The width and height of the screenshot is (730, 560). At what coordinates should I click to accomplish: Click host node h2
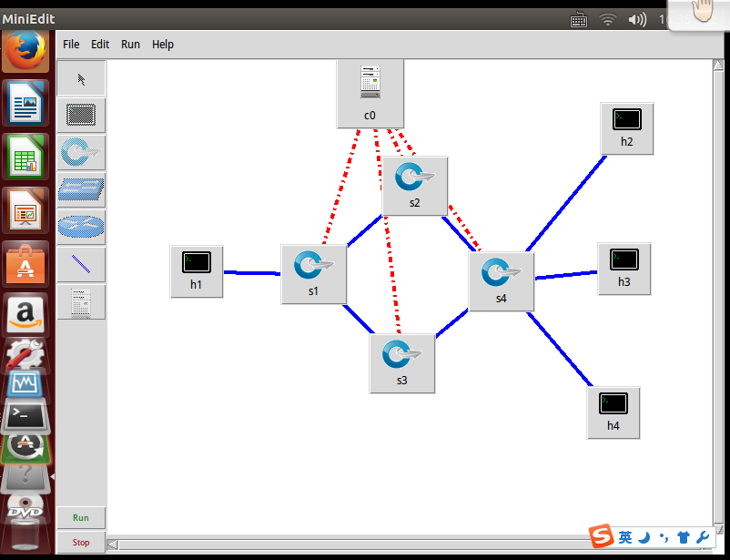(627, 128)
